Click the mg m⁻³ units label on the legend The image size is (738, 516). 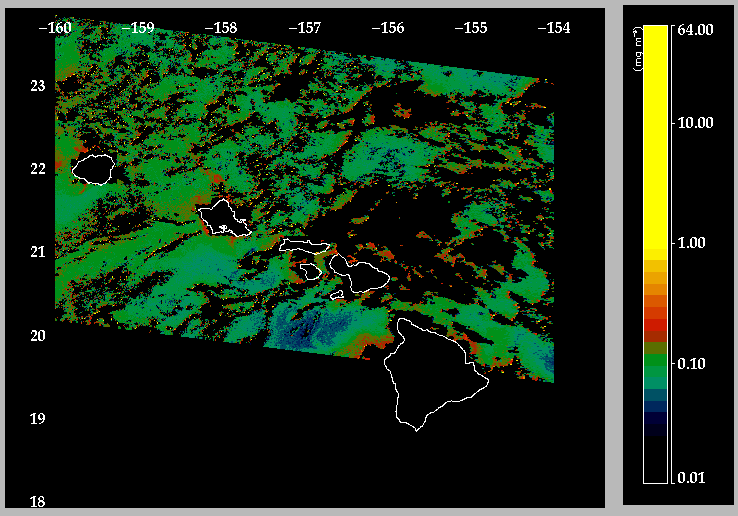(x=638, y=49)
